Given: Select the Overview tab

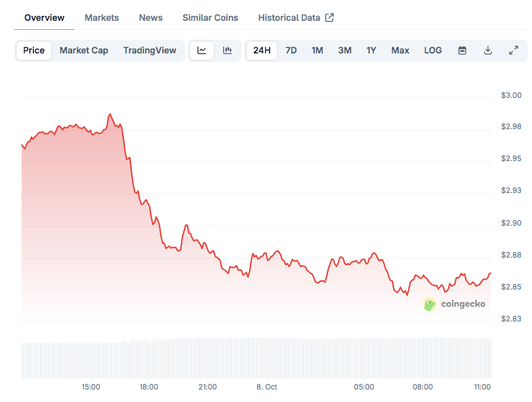Looking at the screenshot, I should tap(44, 18).
